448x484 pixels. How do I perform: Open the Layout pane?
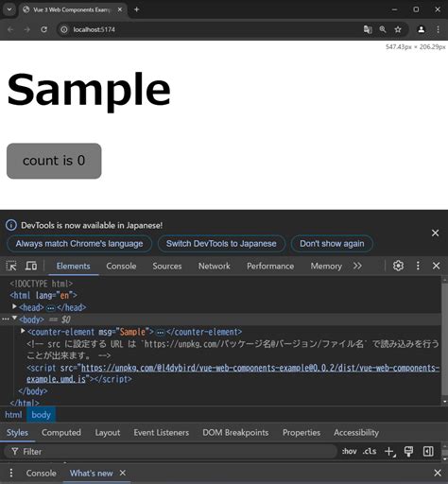click(108, 433)
